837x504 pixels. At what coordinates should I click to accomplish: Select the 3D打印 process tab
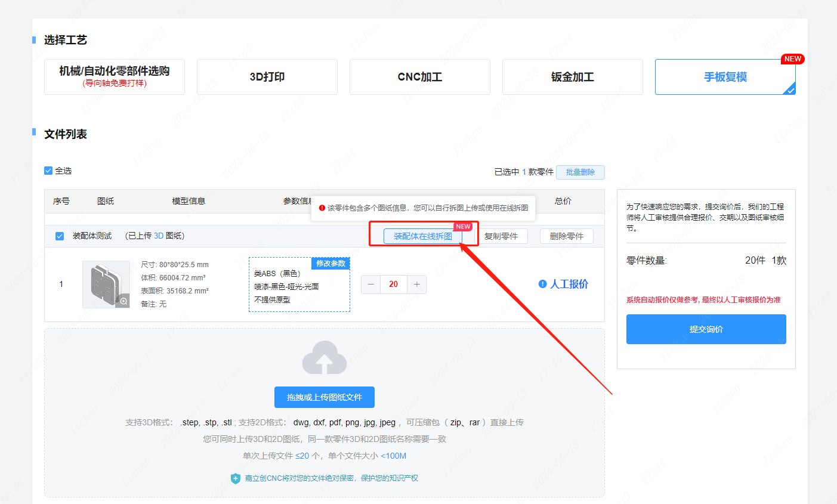[267, 77]
